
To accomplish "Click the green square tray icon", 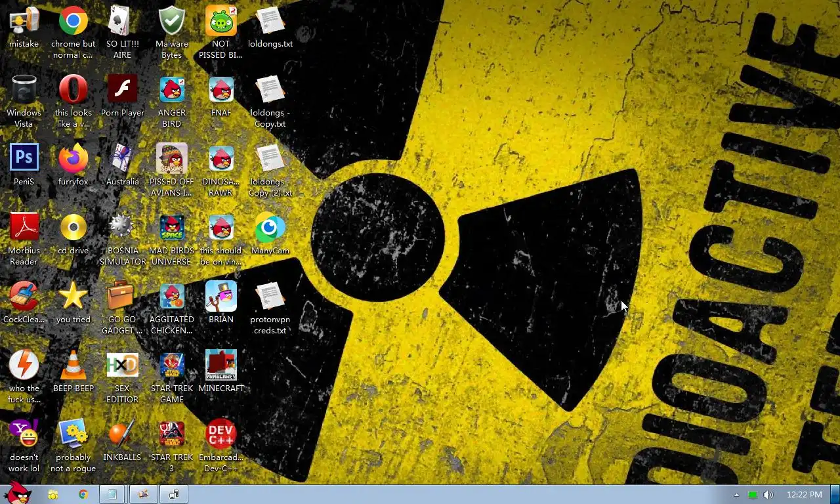I will click(x=753, y=495).
